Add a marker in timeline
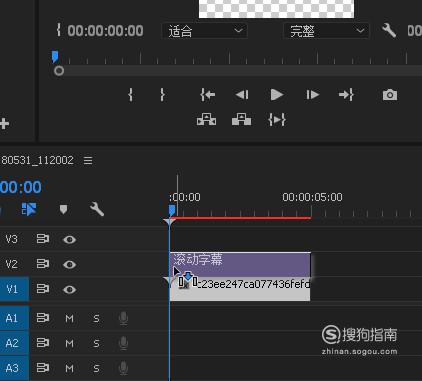422x381 pixels. pyautogui.click(x=63, y=210)
